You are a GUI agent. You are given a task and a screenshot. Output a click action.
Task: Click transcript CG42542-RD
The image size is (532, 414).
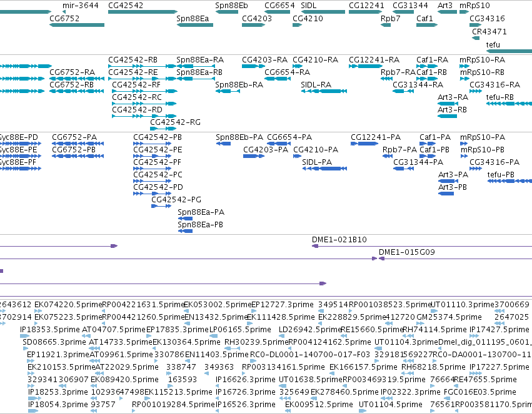click(144, 116)
